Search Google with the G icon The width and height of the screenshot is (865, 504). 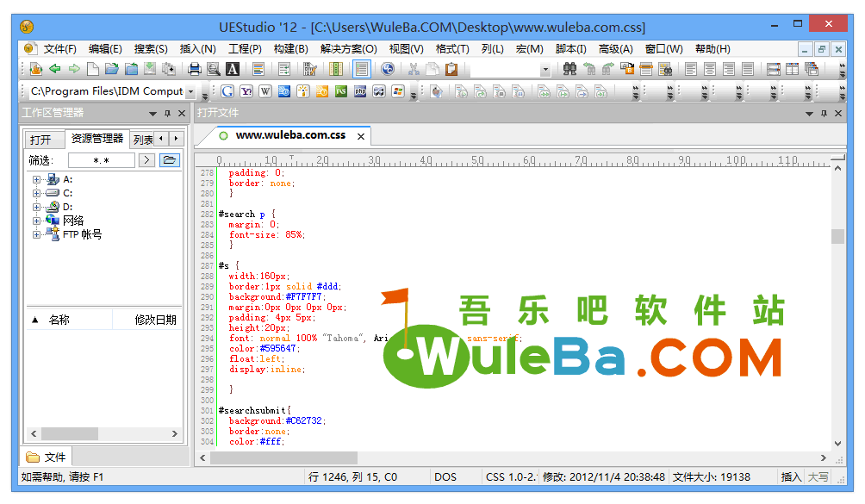pyautogui.click(x=227, y=91)
